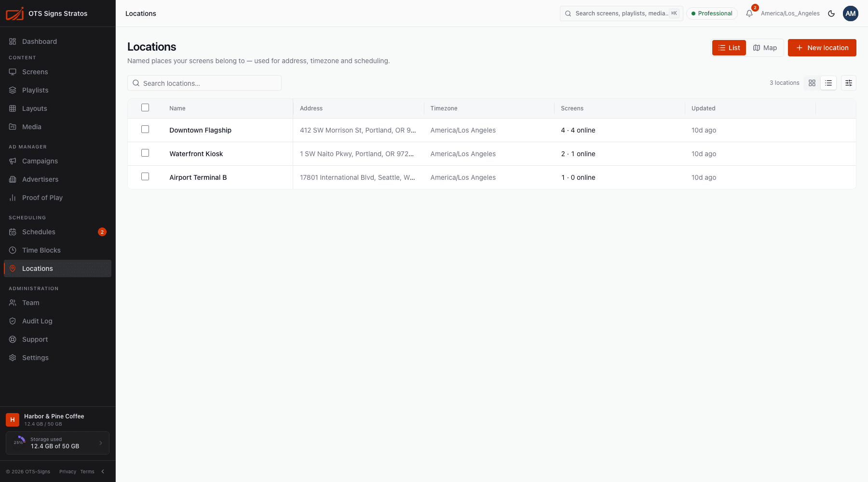
Task: Go to Screens in sidebar
Action: pyautogui.click(x=57, y=72)
